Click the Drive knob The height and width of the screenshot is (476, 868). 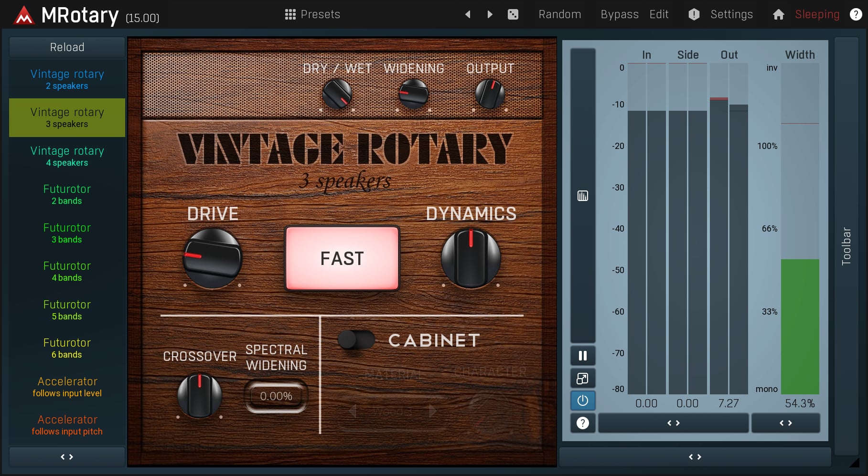(x=213, y=258)
